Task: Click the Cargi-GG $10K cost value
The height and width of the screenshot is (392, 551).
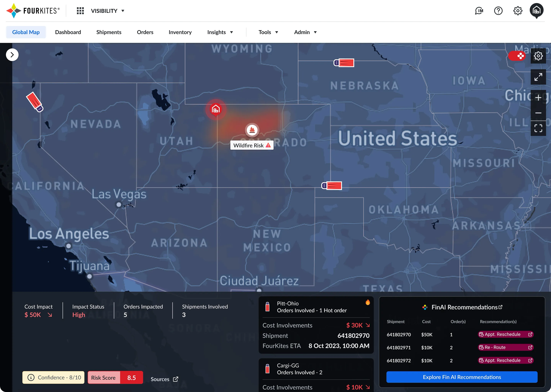Action: pos(354,387)
